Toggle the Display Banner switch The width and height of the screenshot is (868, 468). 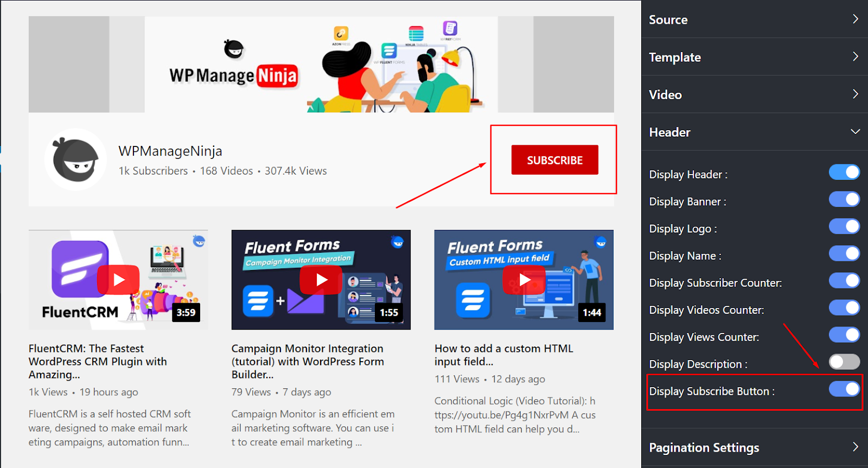(x=844, y=200)
